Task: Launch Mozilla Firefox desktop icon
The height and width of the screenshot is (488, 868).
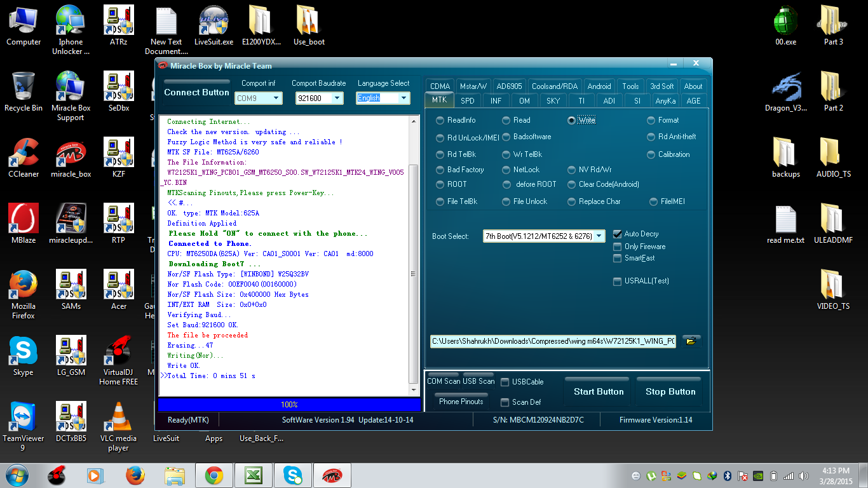Action: click(x=24, y=294)
